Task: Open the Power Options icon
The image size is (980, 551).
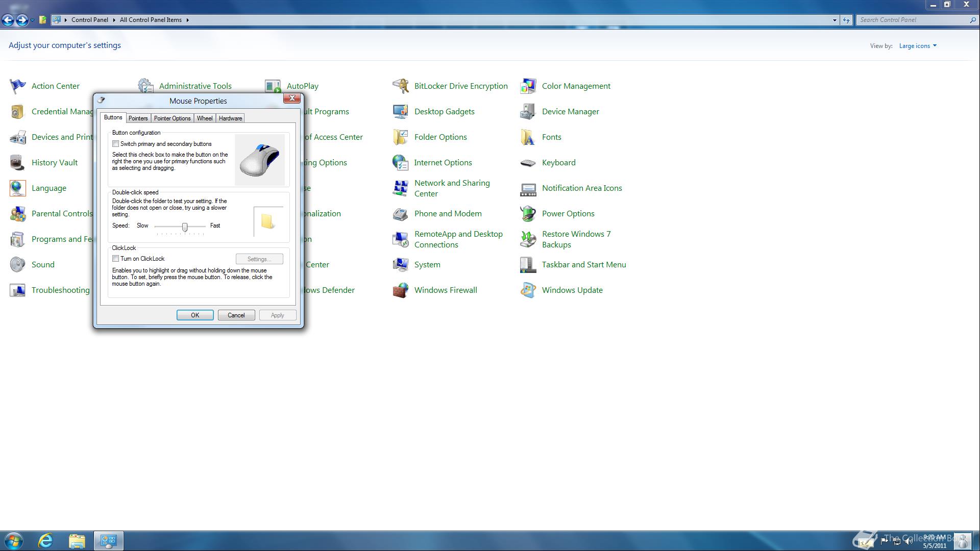Action: (528, 213)
